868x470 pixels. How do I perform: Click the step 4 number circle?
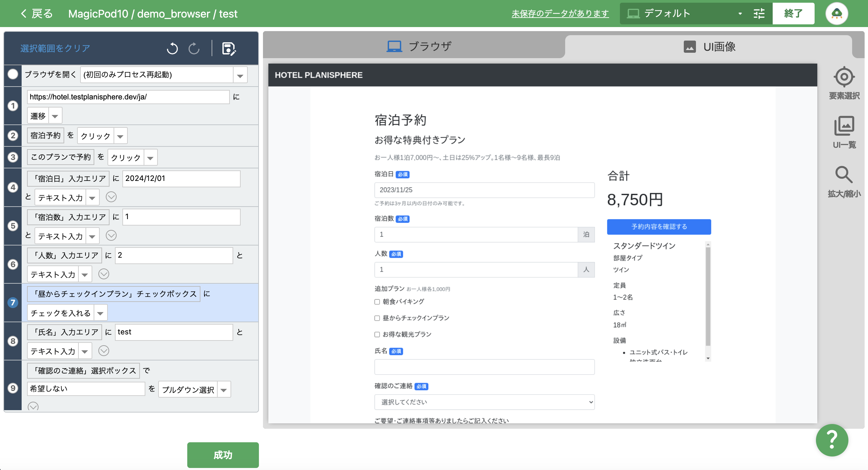tap(13, 187)
